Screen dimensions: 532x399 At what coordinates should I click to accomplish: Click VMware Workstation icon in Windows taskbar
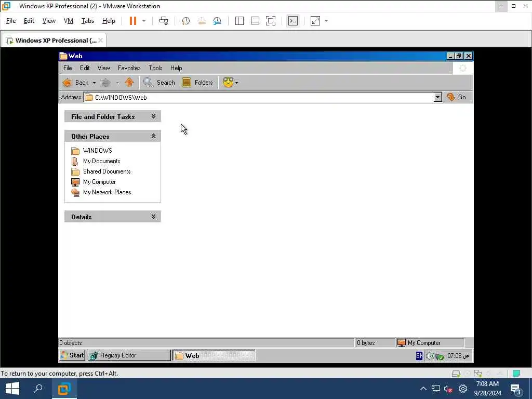tap(64, 389)
